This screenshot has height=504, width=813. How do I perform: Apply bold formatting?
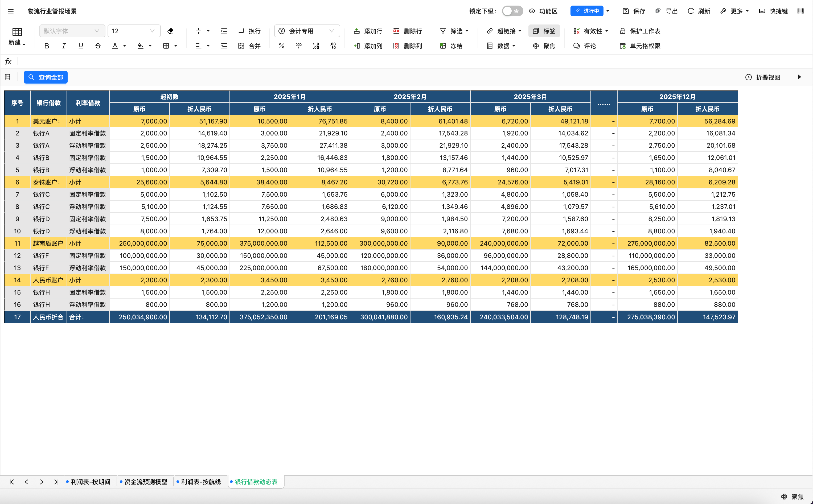point(47,46)
